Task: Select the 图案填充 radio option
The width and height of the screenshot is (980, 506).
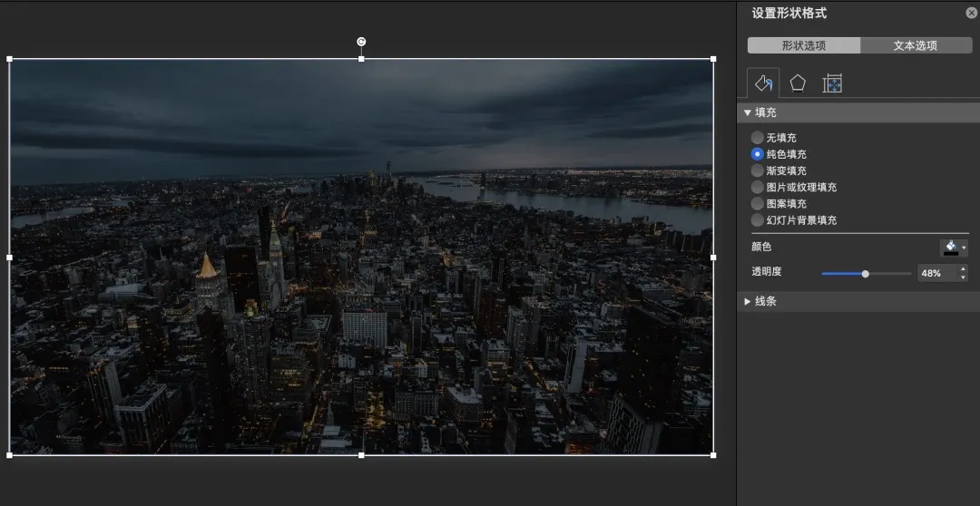Action: click(x=758, y=204)
